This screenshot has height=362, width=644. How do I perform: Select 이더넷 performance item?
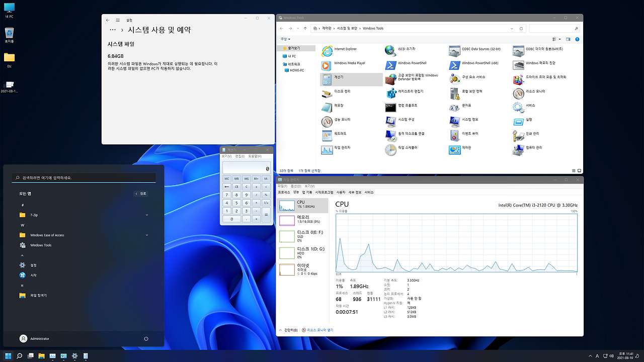pos(302,269)
